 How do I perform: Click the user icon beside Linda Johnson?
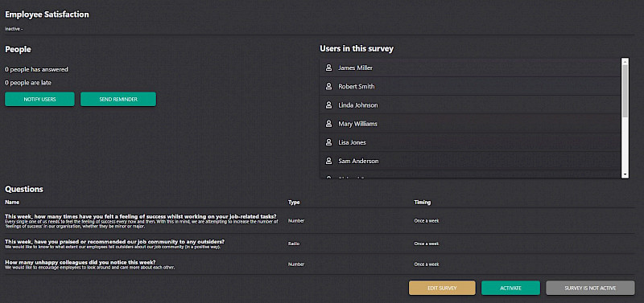pos(328,105)
